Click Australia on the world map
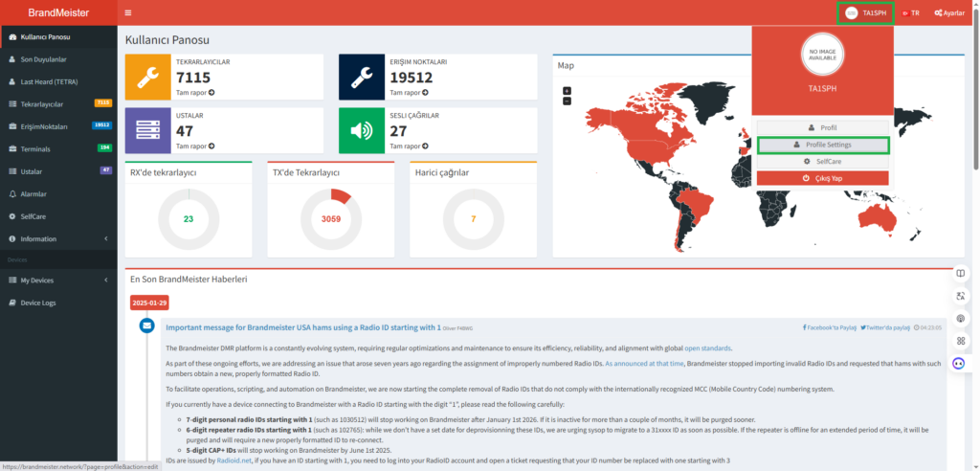This screenshot has height=471, width=980. 875,217
